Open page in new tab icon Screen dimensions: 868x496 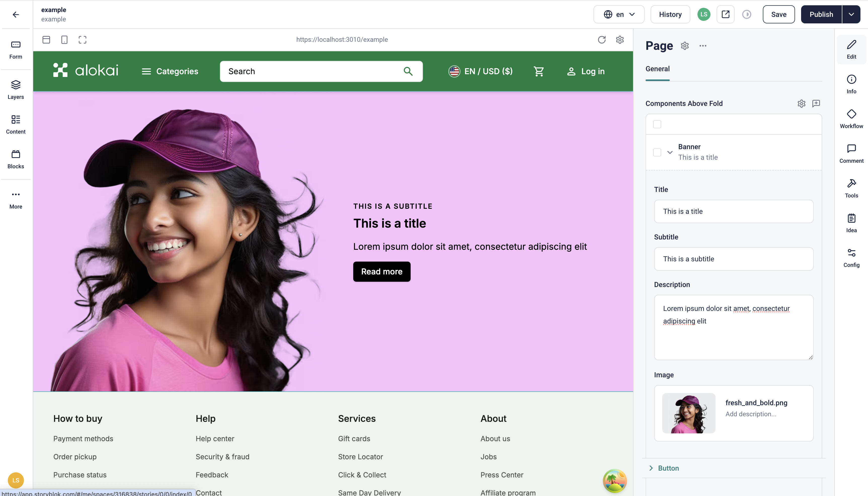[725, 14]
